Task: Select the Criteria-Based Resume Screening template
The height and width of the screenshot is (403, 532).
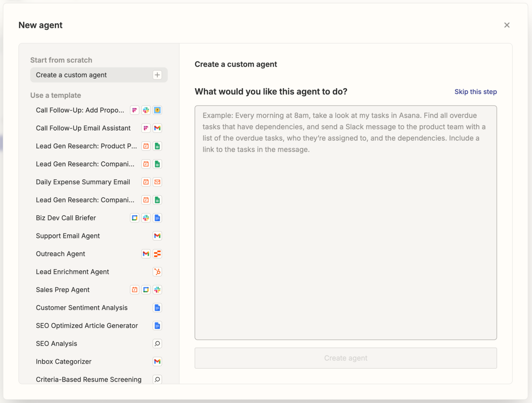Action: (88, 379)
